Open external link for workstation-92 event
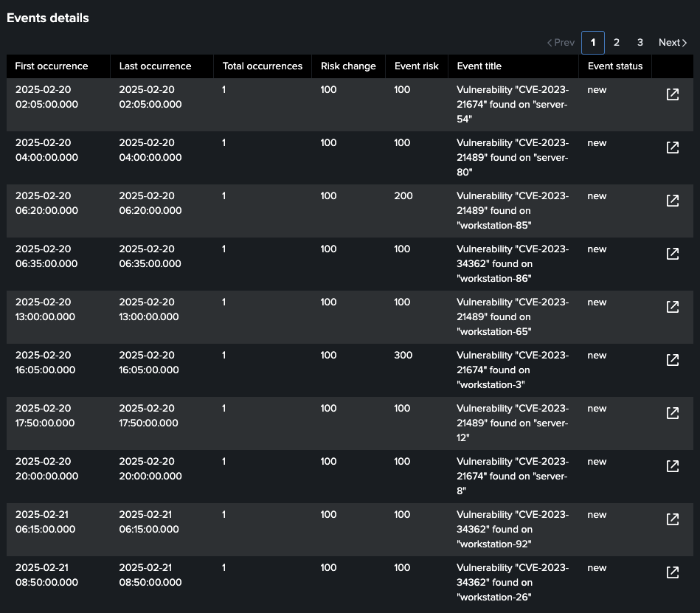Screen dimensions: 700x613 tap(672, 519)
